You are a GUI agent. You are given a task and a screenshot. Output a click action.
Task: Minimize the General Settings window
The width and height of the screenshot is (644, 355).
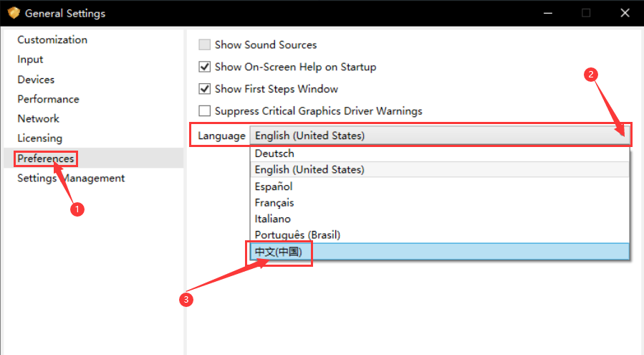pyautogui.click(x=548, y=13)
